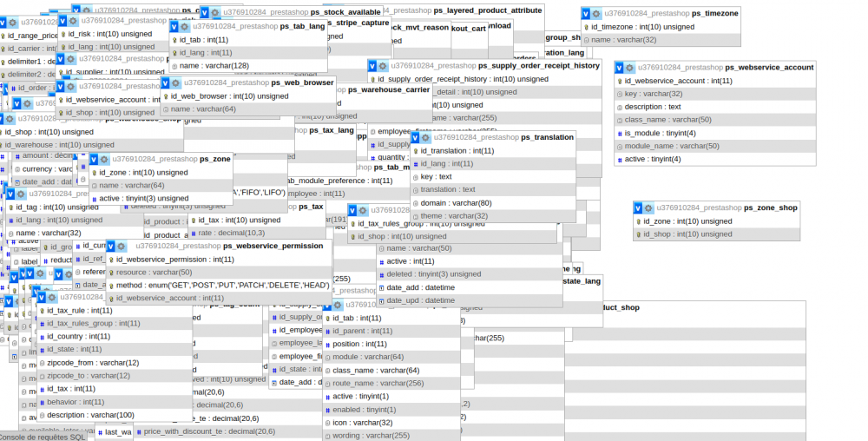Screen dimensions: 868x441
Task: Select id_webservice_account column in ps_webservice_account
Action: (715, 81)
